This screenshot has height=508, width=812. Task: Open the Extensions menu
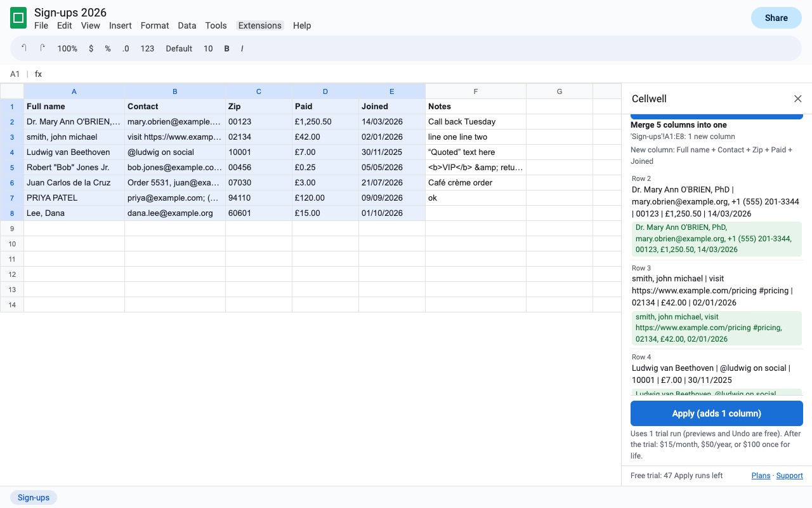pyautogui.click(x=260, y=25)
